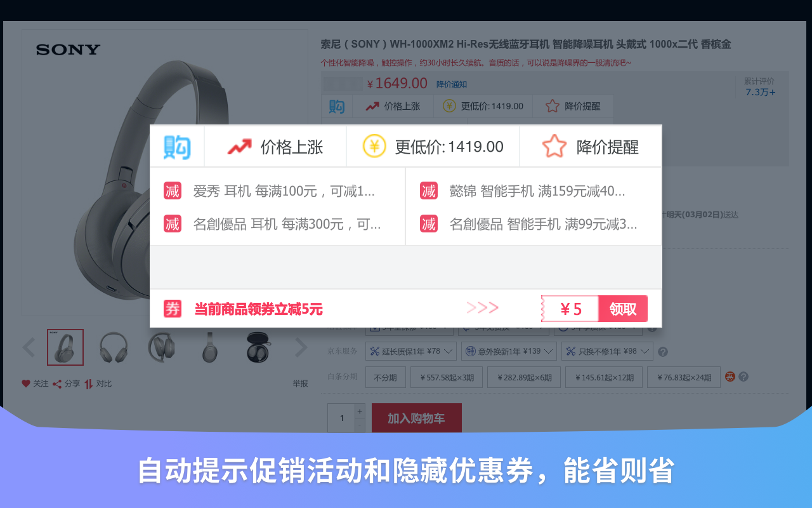Increase quantity with the + stepper
Viewport: 812px width, 508px height.
(x=360, y=411)
